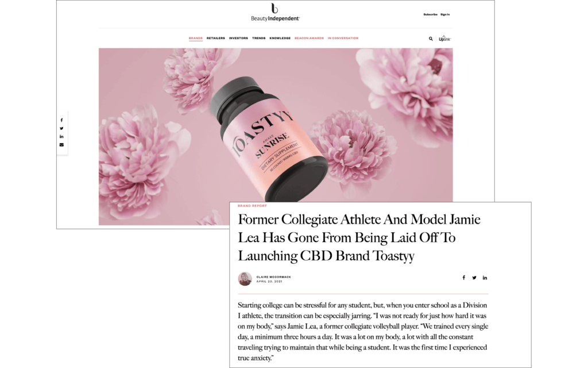Select the Investors navigation item

(238, 39)
